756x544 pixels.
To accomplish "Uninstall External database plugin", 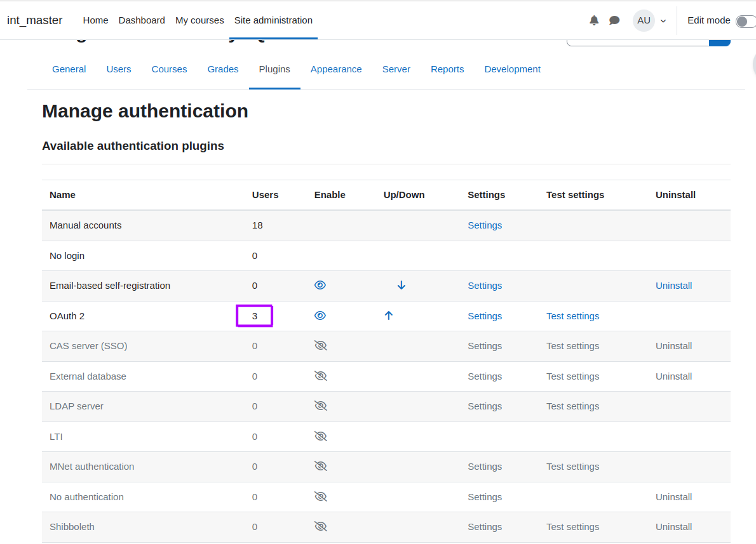I will pyautogui.click(x=673, y=376).
